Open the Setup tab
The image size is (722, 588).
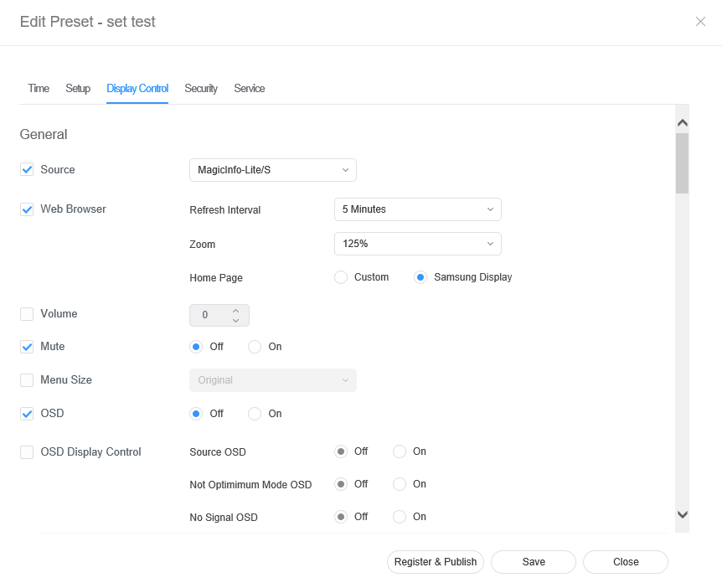coord(78,89)
